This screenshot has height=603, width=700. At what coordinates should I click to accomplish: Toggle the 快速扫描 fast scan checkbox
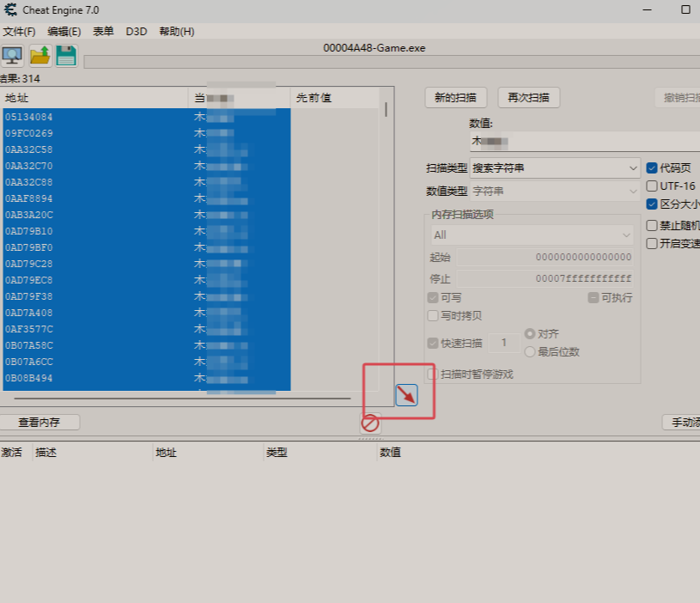point(433,344)
